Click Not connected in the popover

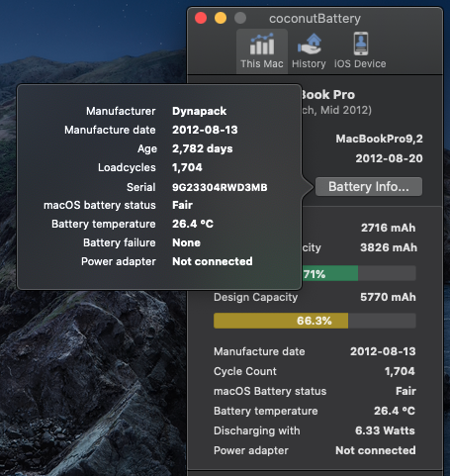click(x=213, y=261)
